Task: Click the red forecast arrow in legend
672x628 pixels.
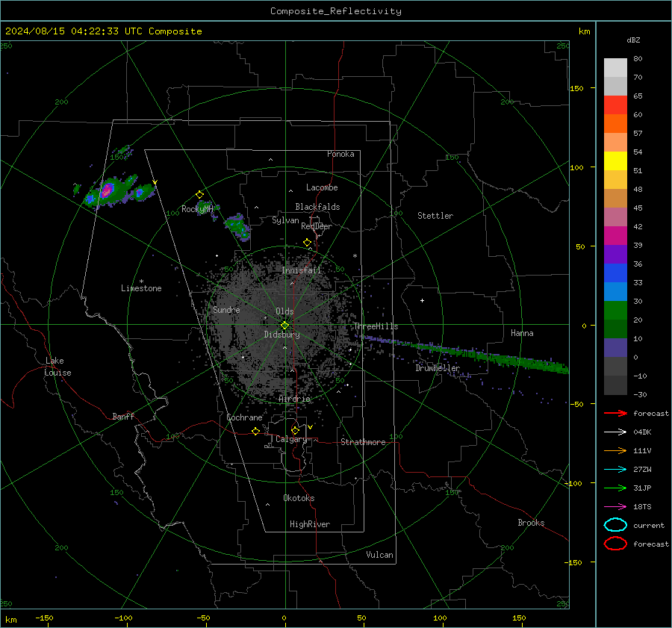Action: 615,413
